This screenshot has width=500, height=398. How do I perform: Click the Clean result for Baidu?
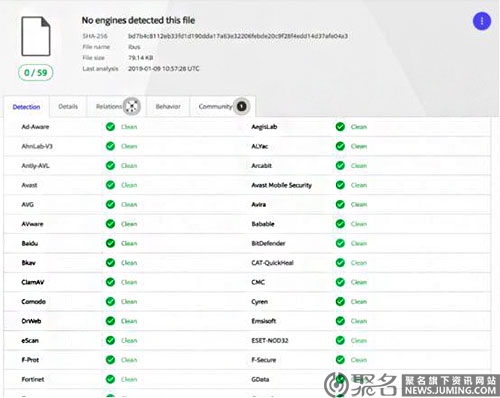point(129,243)
